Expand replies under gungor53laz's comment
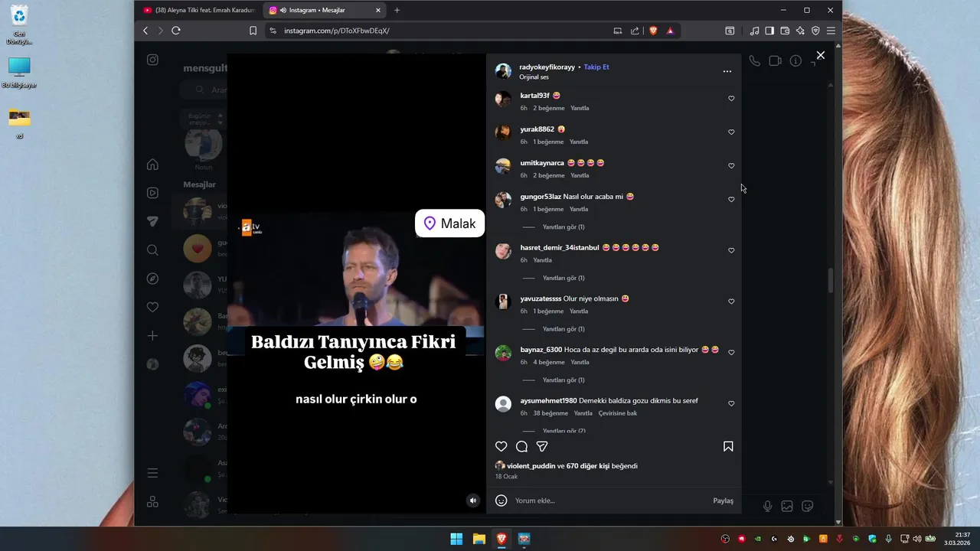The image size is (980, 551). tap(563, 227)
